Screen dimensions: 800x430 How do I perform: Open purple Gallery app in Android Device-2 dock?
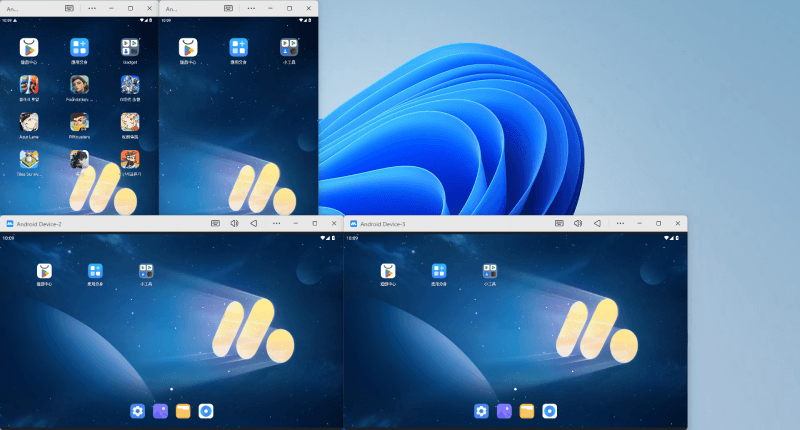(160, 411)
